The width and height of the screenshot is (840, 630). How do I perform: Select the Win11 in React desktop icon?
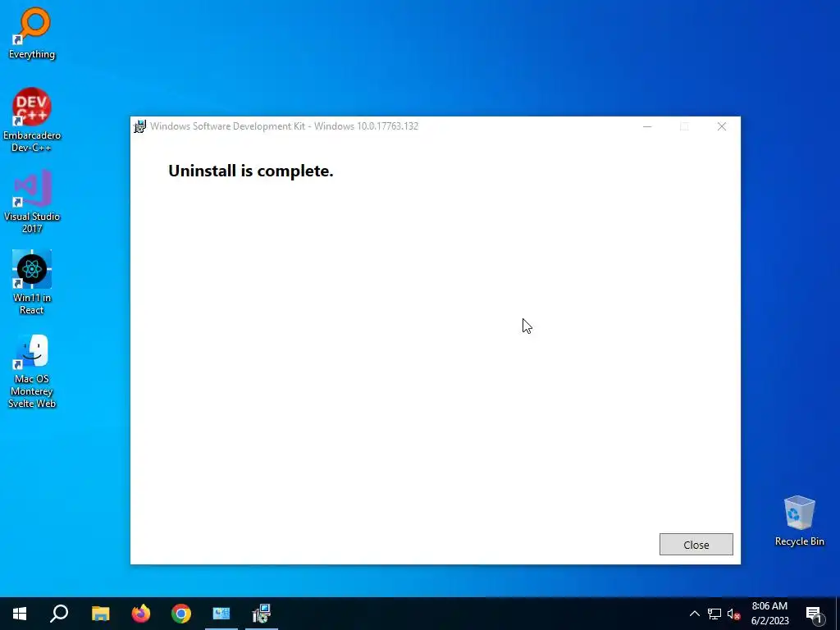tap(32, 282)
